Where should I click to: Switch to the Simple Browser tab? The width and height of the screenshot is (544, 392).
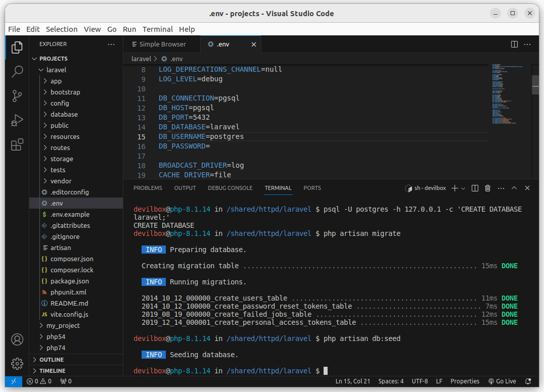(x=162, y=44)
